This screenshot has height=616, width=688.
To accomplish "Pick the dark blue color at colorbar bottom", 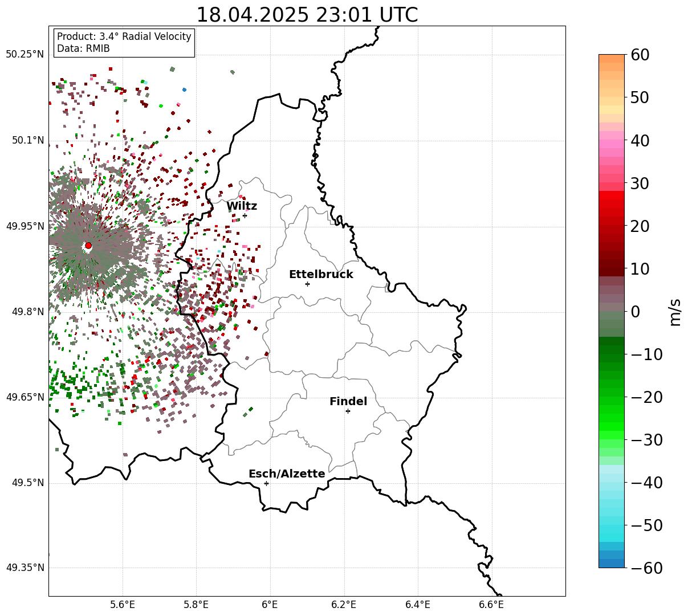I will [612, 563].
